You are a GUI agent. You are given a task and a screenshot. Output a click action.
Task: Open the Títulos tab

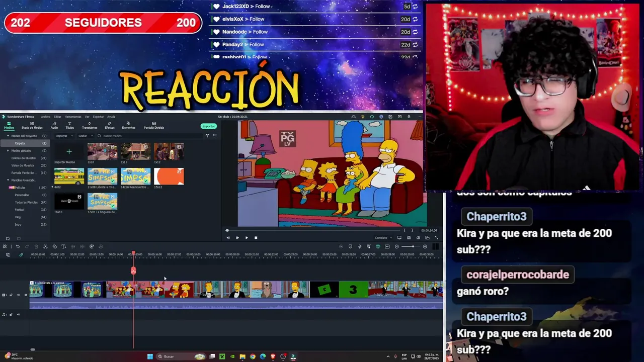[x=69, y=125]
